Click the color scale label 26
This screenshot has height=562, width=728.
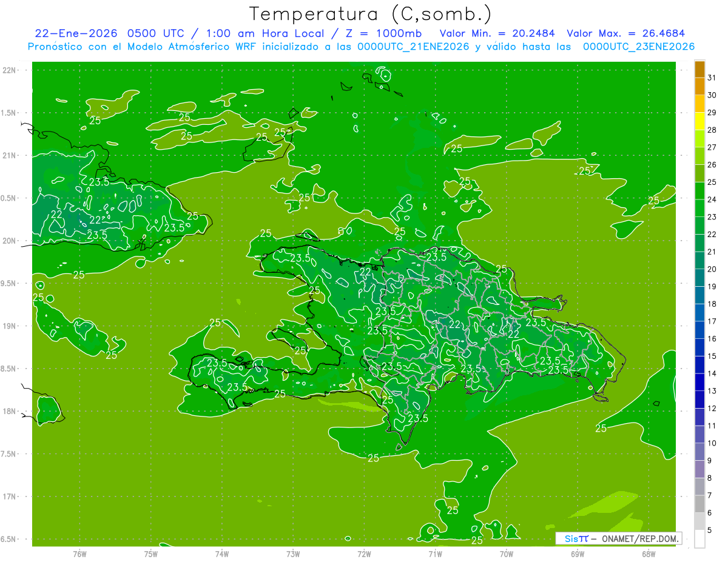pyautogui.click(x=712, y=164)
